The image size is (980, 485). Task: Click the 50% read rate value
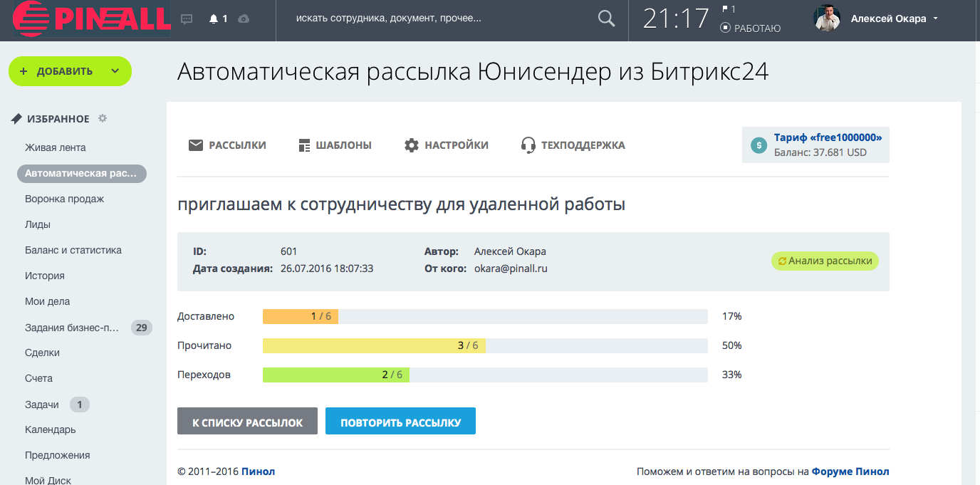(732, 345)
